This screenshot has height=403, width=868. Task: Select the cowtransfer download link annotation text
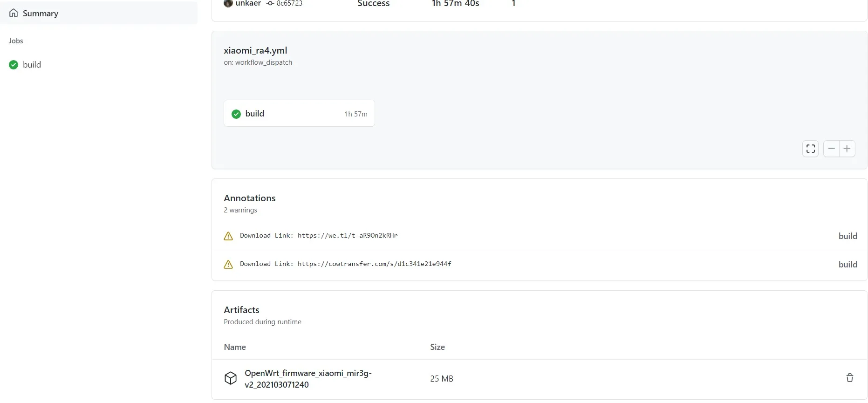point(346,264)
